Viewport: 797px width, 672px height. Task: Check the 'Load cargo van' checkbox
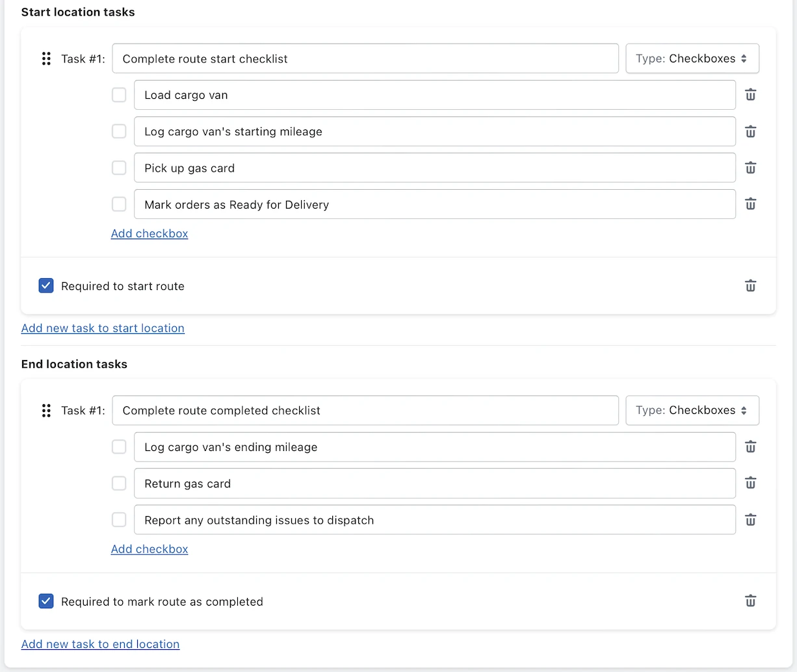[x=119, y=95]
